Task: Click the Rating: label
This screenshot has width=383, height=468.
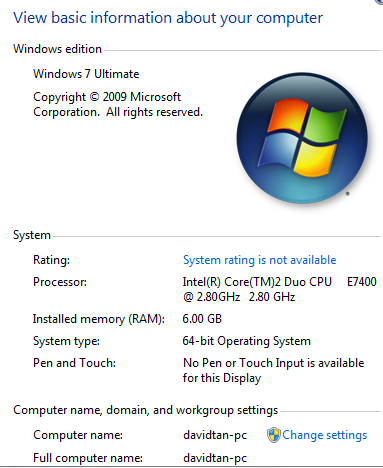Action: coord(51,260)
